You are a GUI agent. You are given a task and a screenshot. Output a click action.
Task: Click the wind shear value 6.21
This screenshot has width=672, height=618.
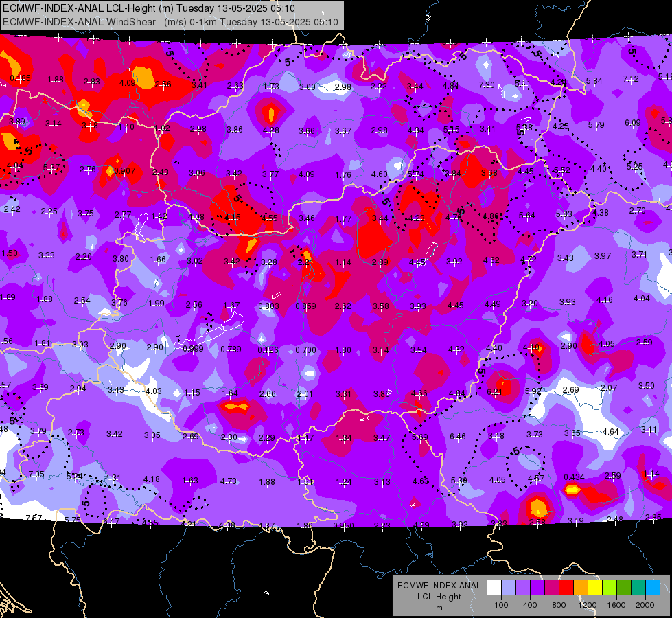[x=495, y=391]
